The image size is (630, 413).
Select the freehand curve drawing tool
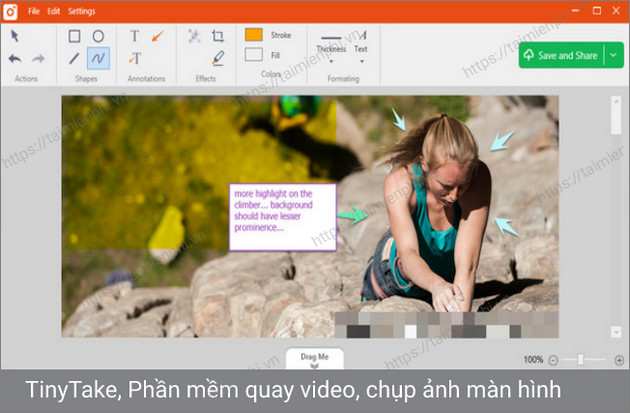98,59
